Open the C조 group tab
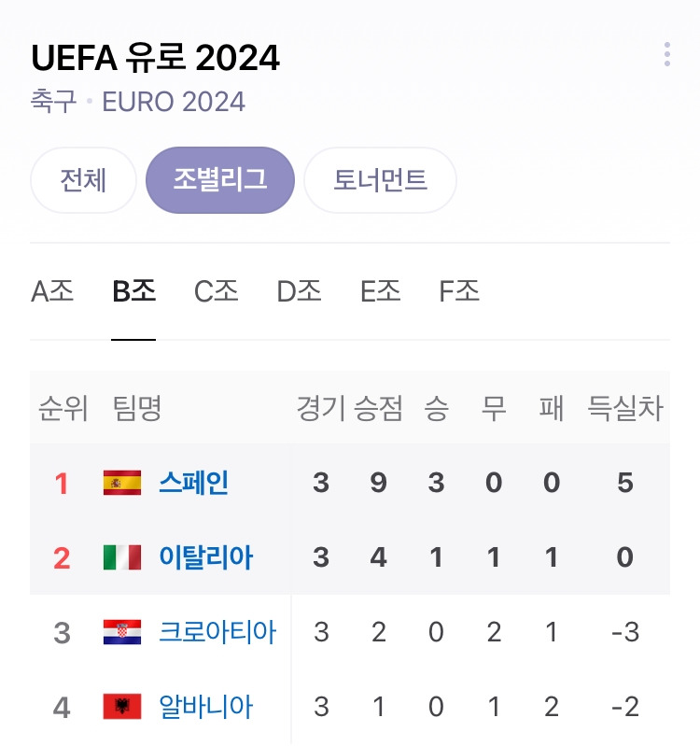This screenshot has height=746, width=700. tap(216, 292)
